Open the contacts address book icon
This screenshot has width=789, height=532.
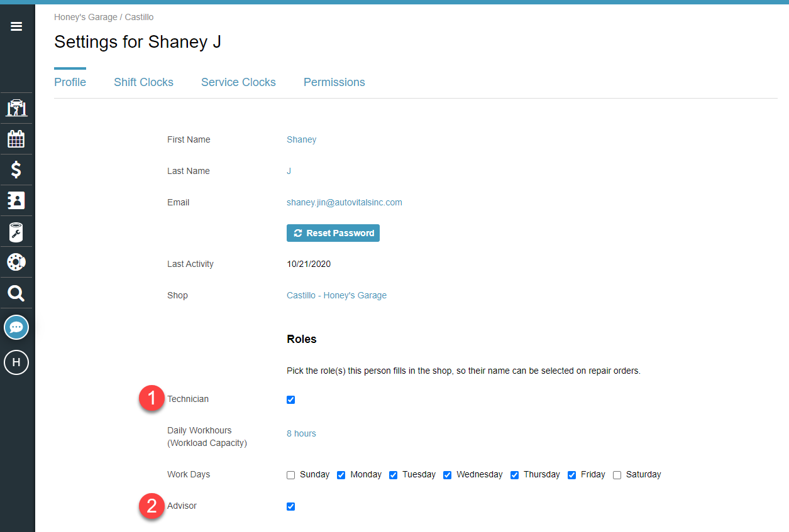pyautogui.click(x=16, y=200)
